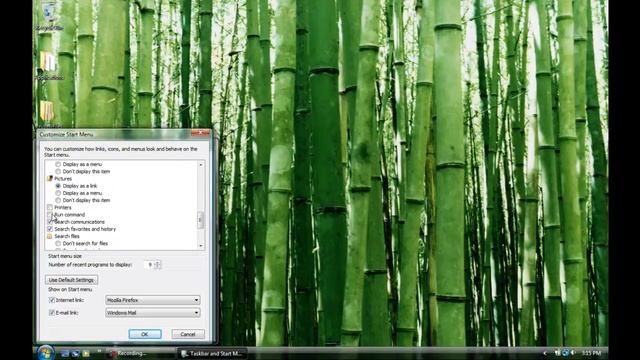Click the Cancel button
This screenshot has height=360, width=640.
pos(188,334)
